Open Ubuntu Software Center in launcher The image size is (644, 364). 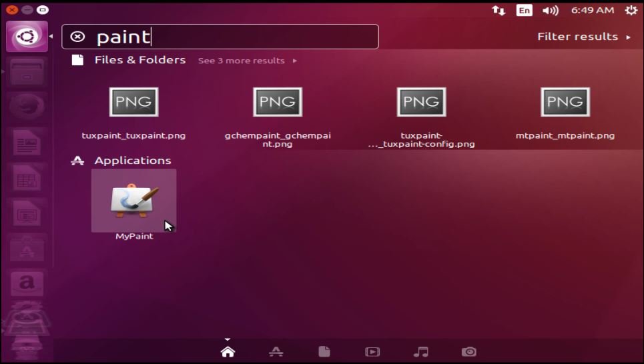[x=27, y=248]
